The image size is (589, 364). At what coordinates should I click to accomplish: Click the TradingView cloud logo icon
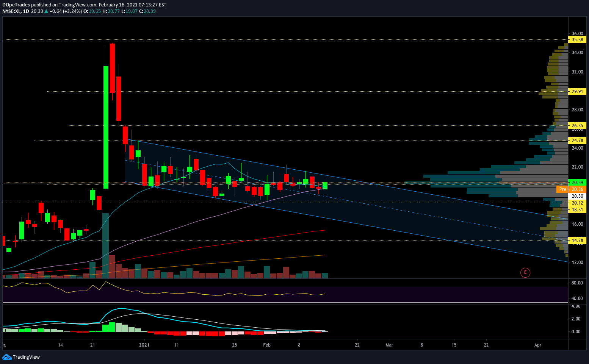(x=7, y=357)
